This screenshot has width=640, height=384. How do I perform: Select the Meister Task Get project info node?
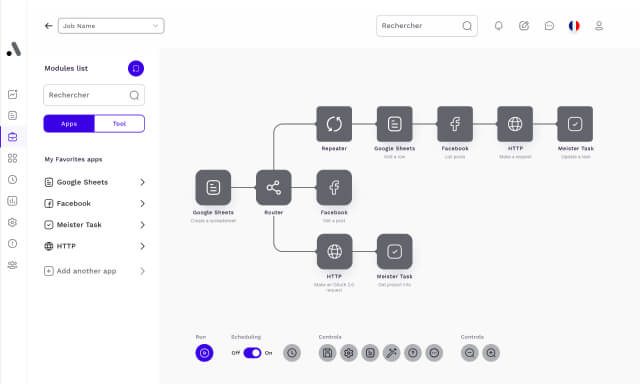pos(395,252)
